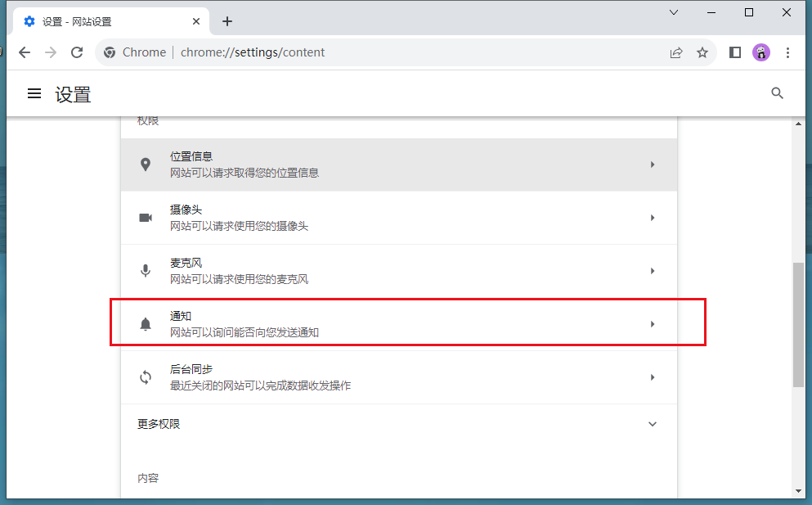Viewport: 812px width, 505px height.
Task: Open the side panel icon
Action: [x=735, y=52]
